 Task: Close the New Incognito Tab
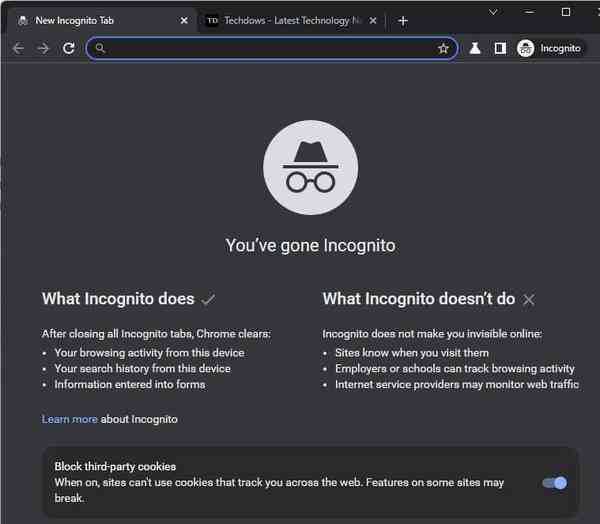184,21
